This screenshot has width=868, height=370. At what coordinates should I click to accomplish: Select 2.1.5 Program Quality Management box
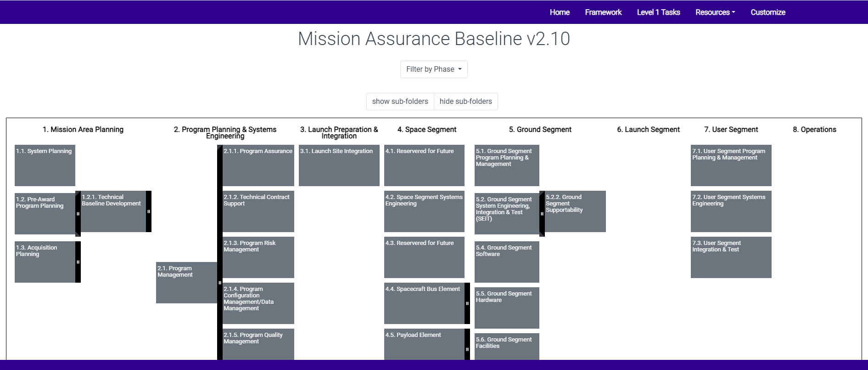pos(258,344)
